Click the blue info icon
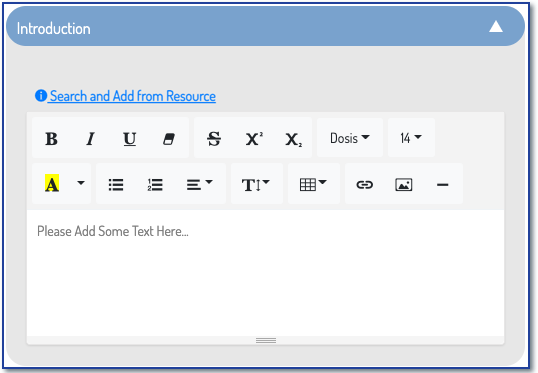Image resolution: width=538 pixels, height=373 pixels. click(x=41, y=95)
